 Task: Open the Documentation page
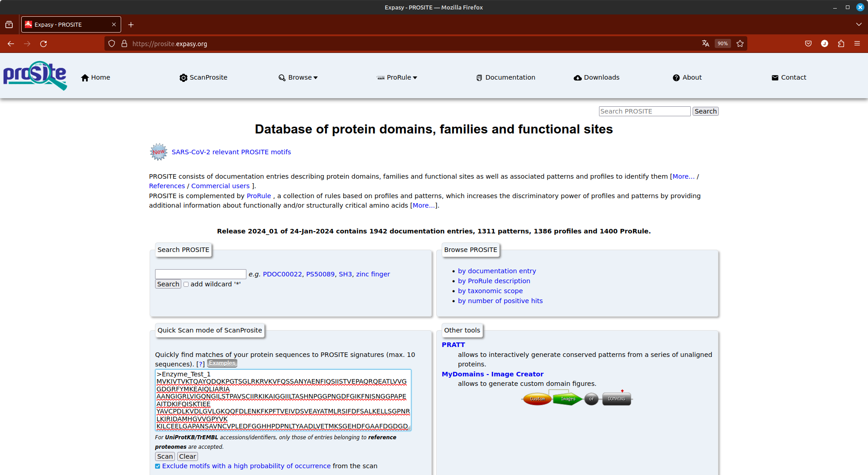click(506, 77)
